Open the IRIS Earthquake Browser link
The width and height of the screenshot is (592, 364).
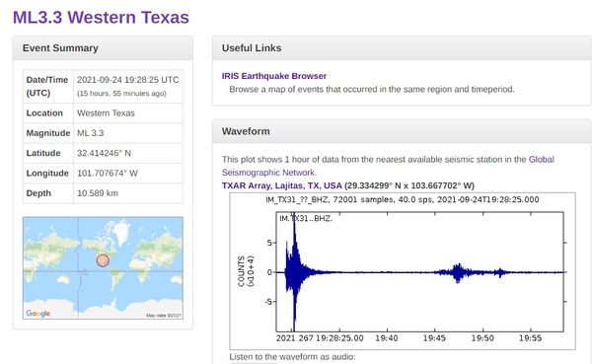[274, 76]
